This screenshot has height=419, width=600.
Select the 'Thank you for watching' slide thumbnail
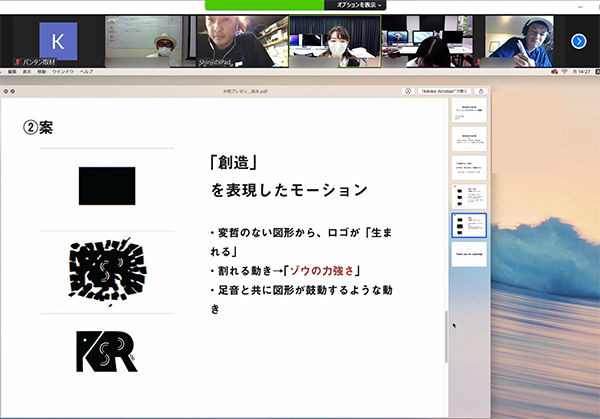(x=469, y=254)
